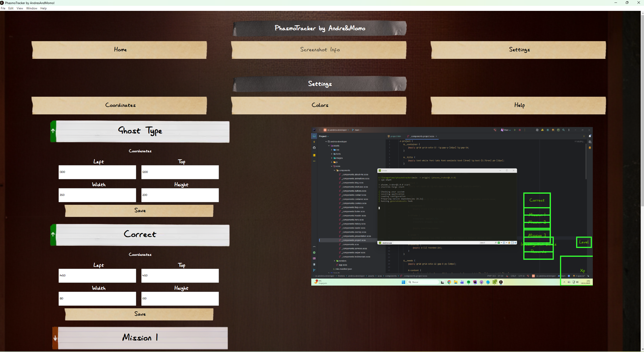Open the Help tab under Settings
644x352 pixels.
click(x=519, y=106)
